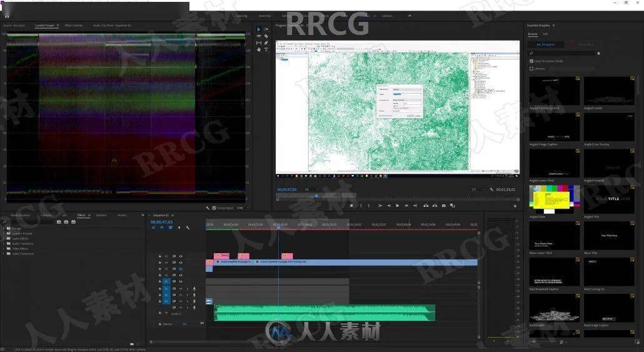Click Comparison View button
Image resolution: width=644 pixels, height=352 pixels.
click(453, 205)
